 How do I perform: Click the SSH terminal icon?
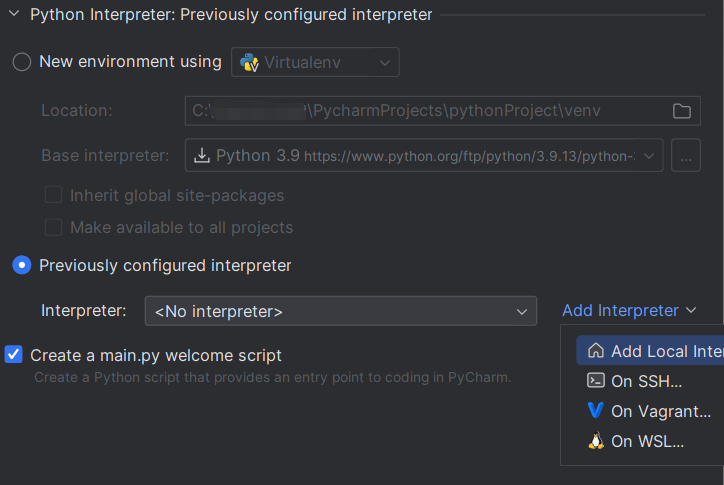(596, 381)
